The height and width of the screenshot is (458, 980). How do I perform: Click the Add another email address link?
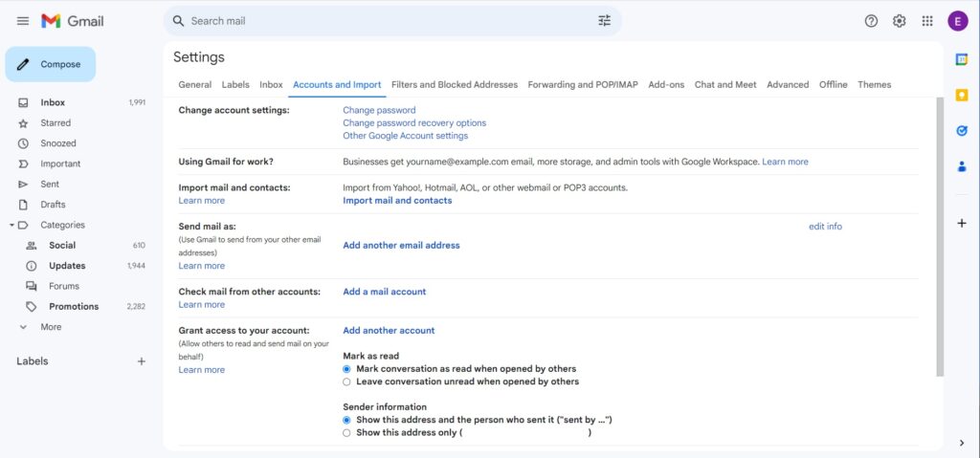click(x=401, y=246)
